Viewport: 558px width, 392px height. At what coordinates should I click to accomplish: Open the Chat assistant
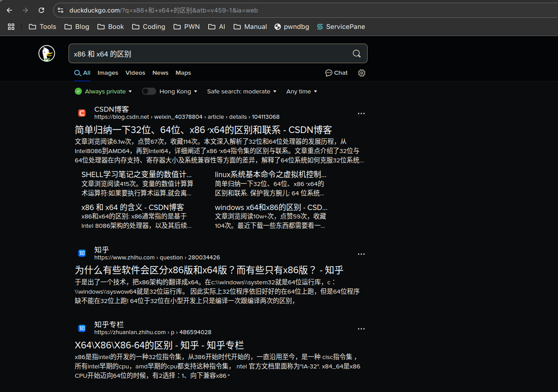(336, 73)
